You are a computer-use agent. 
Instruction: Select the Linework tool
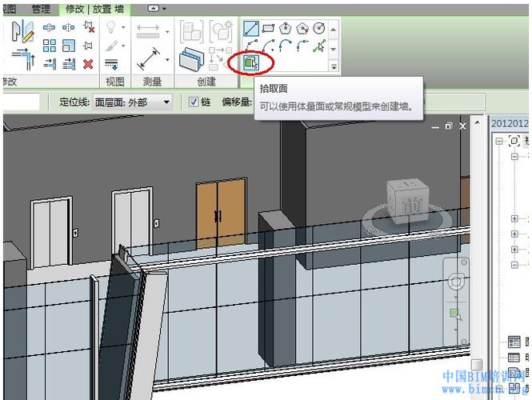(111, 64)
